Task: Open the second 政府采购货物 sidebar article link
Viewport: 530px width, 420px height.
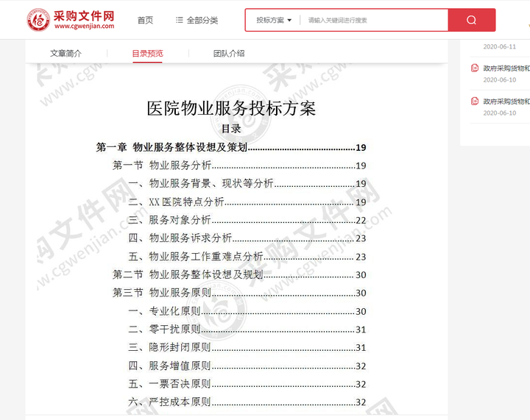Action: pos(506,102)
